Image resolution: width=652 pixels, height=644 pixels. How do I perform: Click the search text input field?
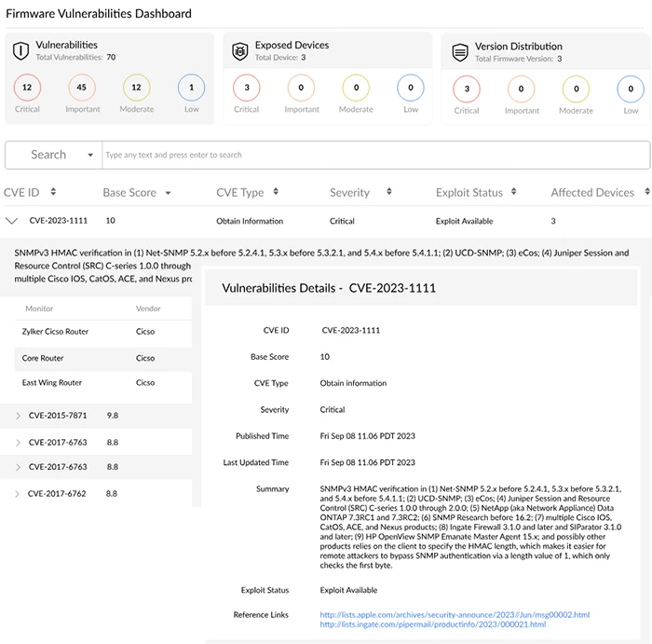376,155
